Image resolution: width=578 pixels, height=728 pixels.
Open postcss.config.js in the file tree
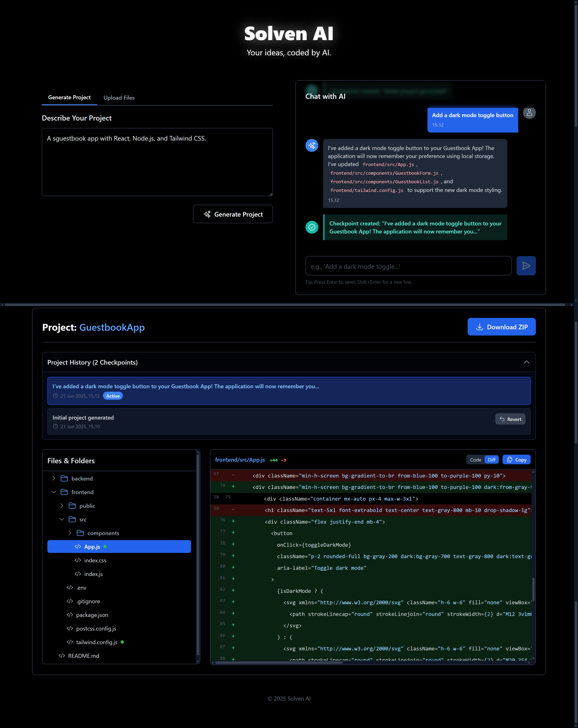[x=119, y=628]
